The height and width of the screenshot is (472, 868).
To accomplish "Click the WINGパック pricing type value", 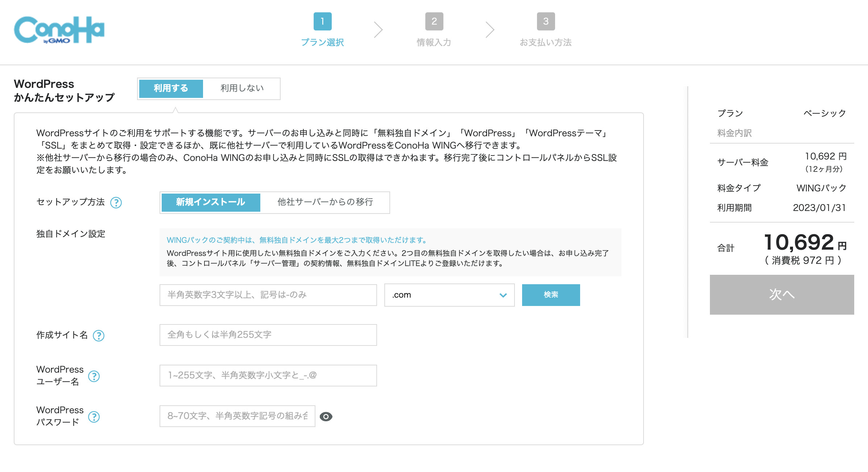I will pos(821,188).
